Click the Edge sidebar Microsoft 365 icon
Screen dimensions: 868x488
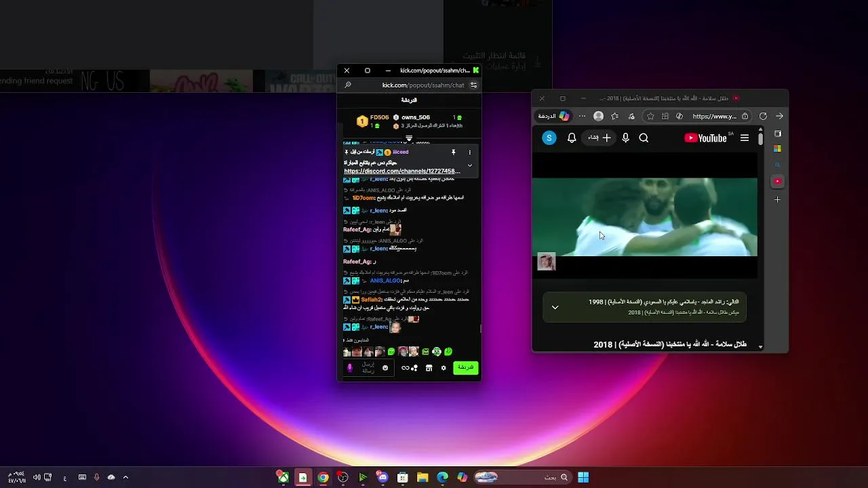point(778,149)
